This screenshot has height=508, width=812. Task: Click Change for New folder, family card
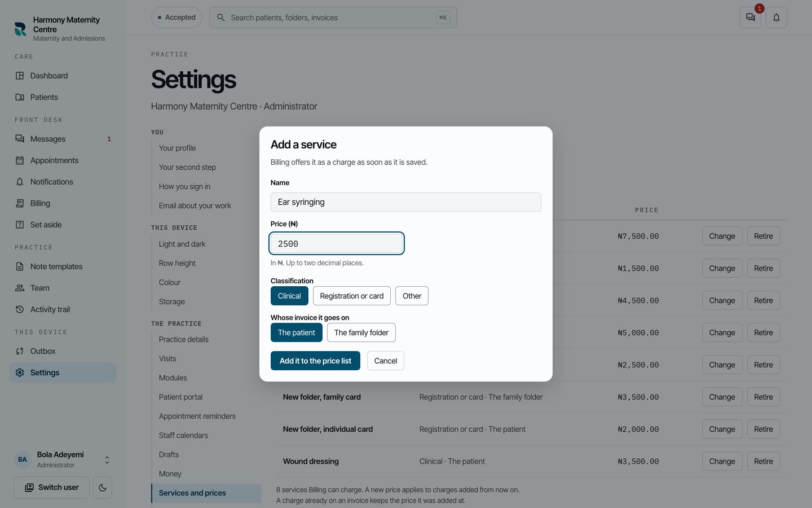coord(722,397)
